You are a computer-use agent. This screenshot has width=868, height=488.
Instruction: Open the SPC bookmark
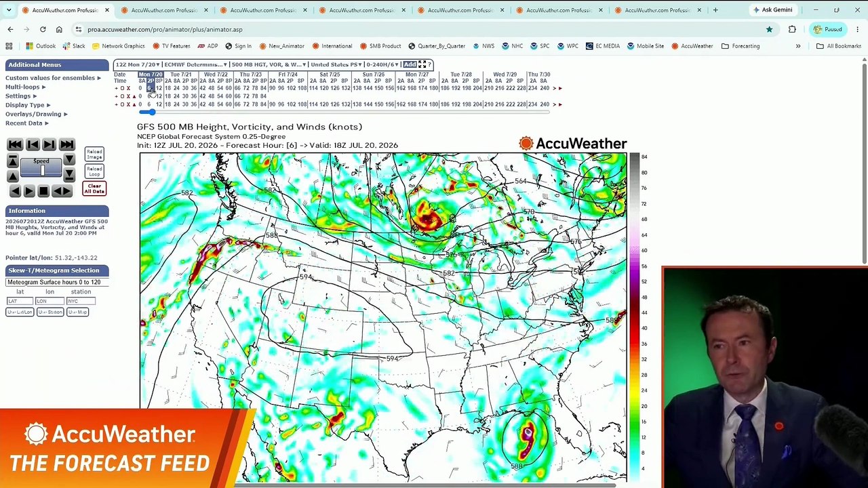click(x=540, y=46)
